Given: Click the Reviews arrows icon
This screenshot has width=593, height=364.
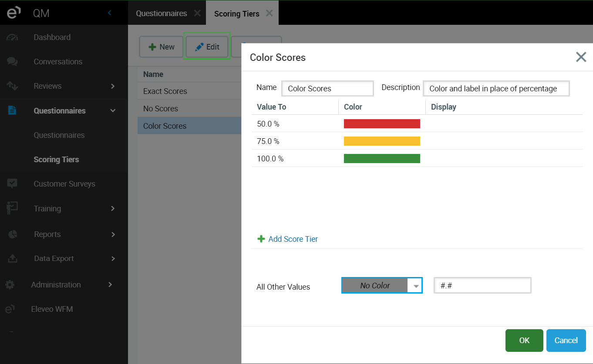Looking at the screenshot, I should tap(12, 86).
